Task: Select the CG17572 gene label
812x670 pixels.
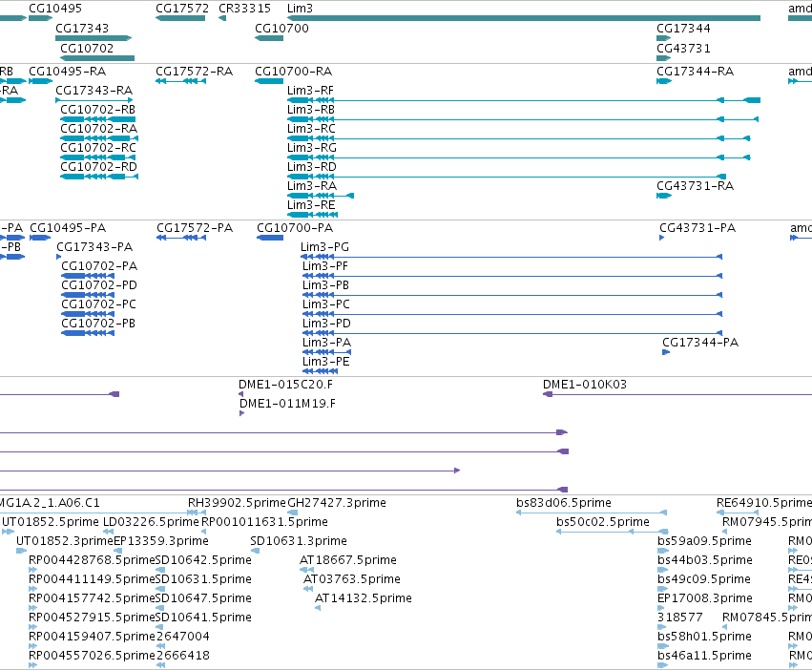Action: click(x=182, y=9)
